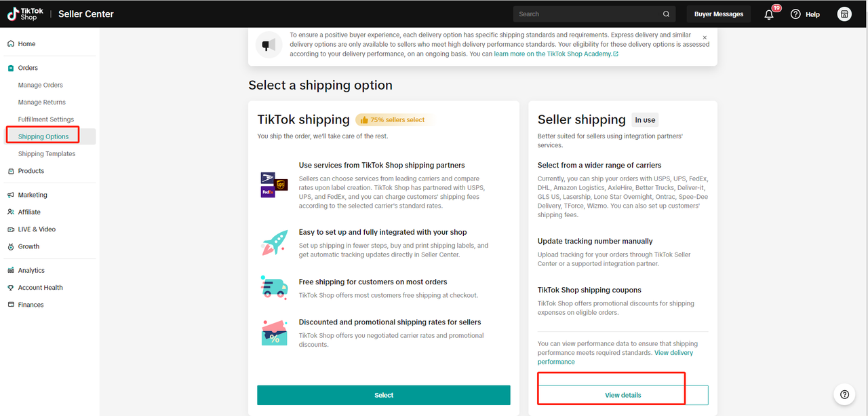Viewport: 868px width, 416px height.
Task: Click into the Search field
Action: click(x=590, y=14)
